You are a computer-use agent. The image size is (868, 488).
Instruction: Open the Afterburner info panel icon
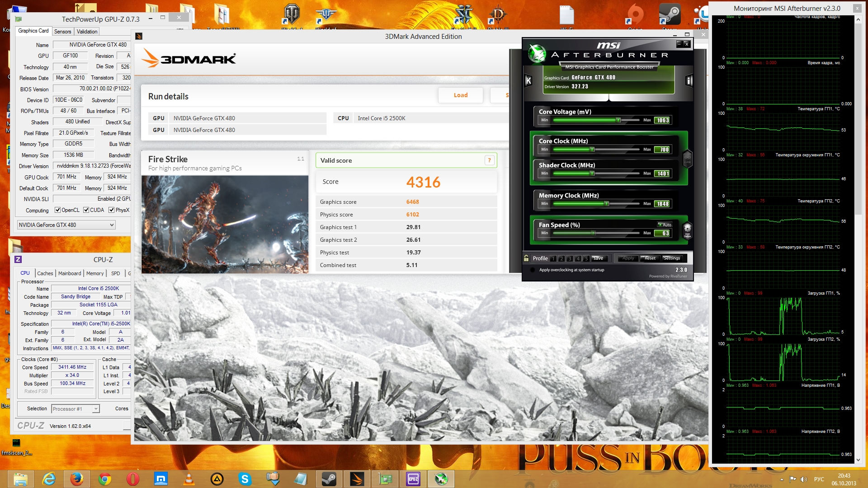tap(689, 81)
